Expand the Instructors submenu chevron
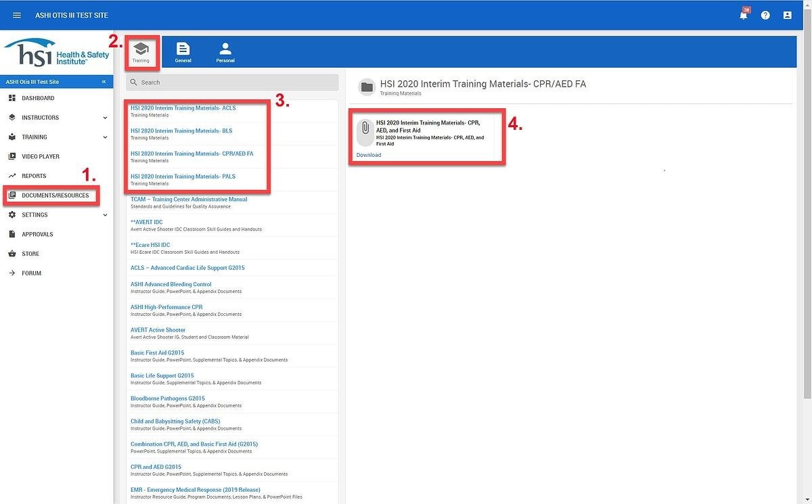The image size is (812, 504). [105, 118]
